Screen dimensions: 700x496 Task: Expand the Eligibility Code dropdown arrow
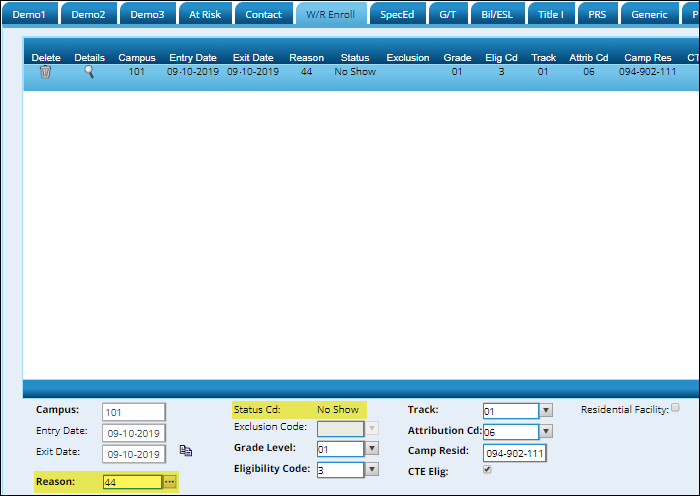[x=372, y=469]
